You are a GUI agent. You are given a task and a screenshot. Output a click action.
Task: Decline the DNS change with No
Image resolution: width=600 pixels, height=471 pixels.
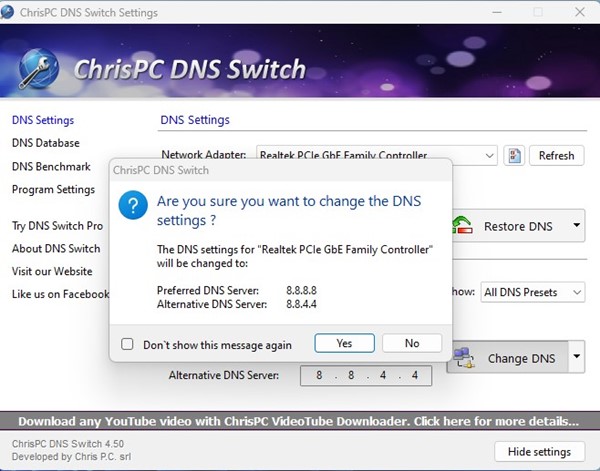[x=411, y=343]
